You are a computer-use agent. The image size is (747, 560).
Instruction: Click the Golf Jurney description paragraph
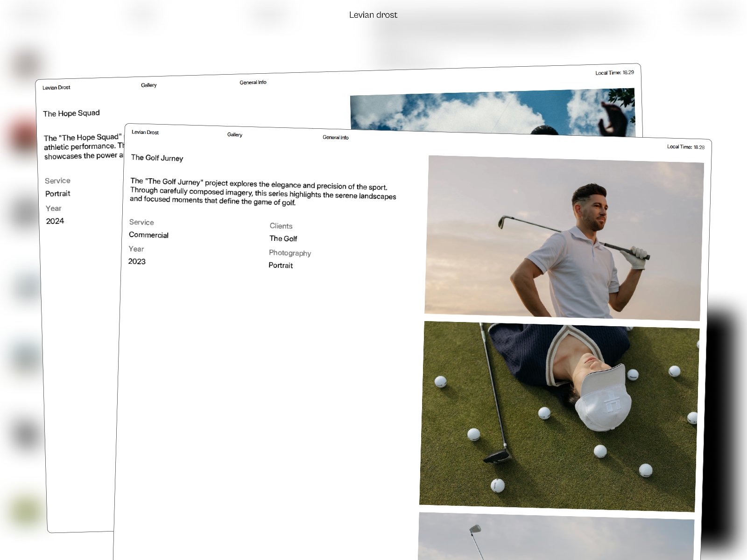pos(263,192)
